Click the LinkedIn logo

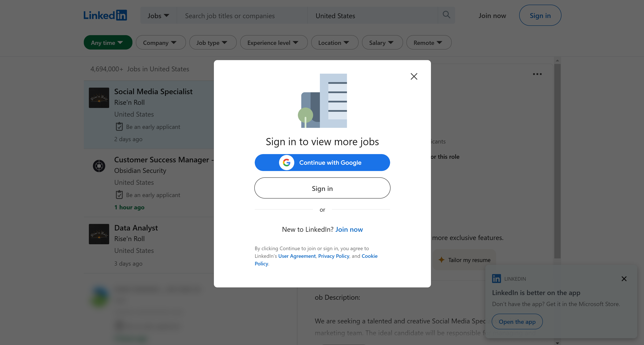(105, 15)
